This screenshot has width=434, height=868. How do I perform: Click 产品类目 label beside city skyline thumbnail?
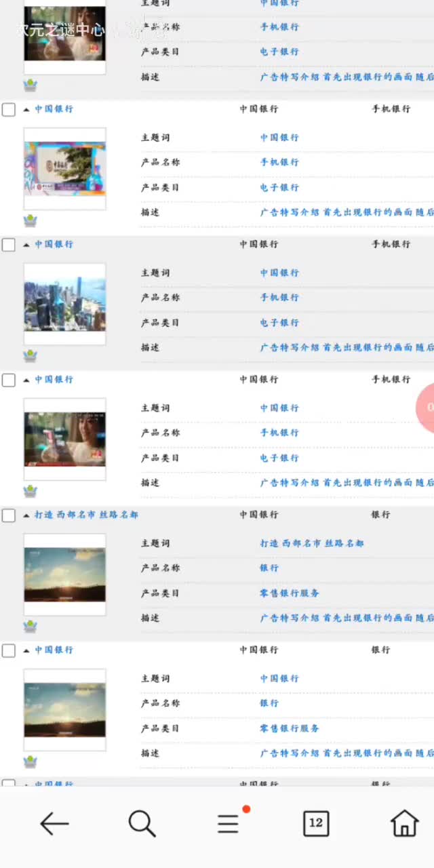point(160,323)
